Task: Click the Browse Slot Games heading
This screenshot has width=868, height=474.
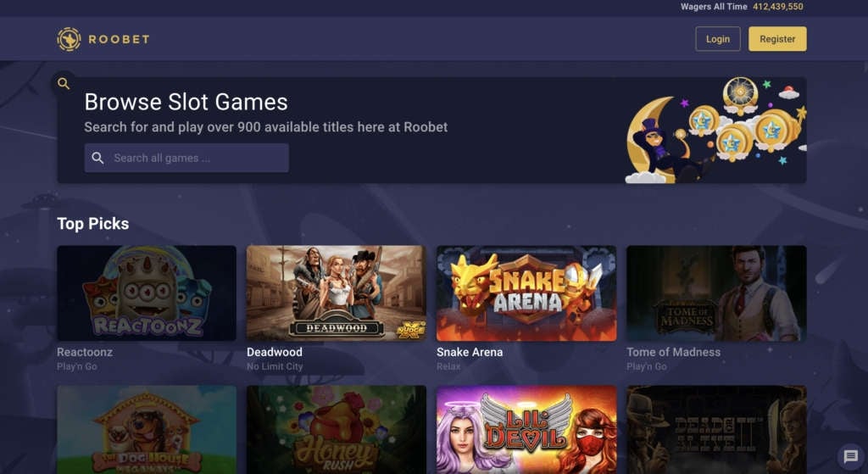Action: (x=186, y=102)
